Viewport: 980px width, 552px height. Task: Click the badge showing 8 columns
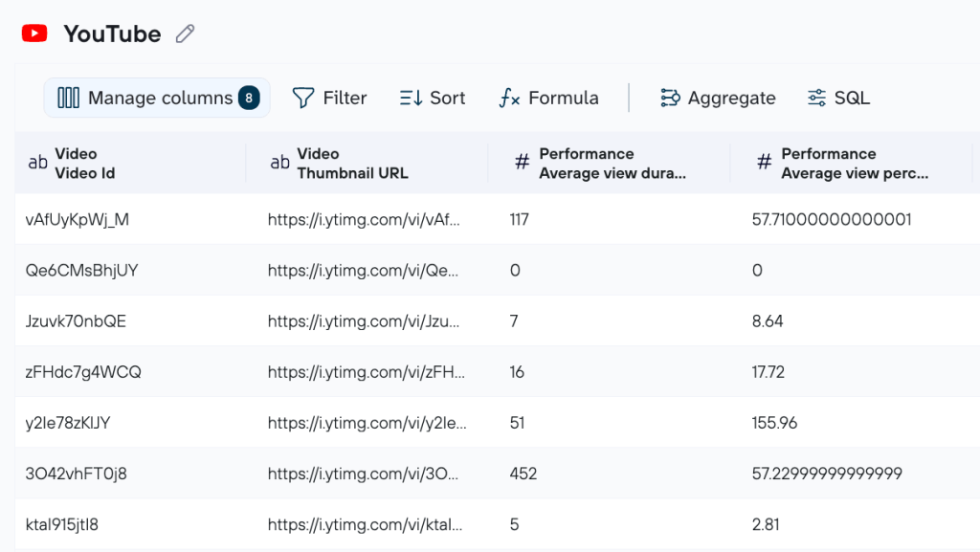point(249,98)
